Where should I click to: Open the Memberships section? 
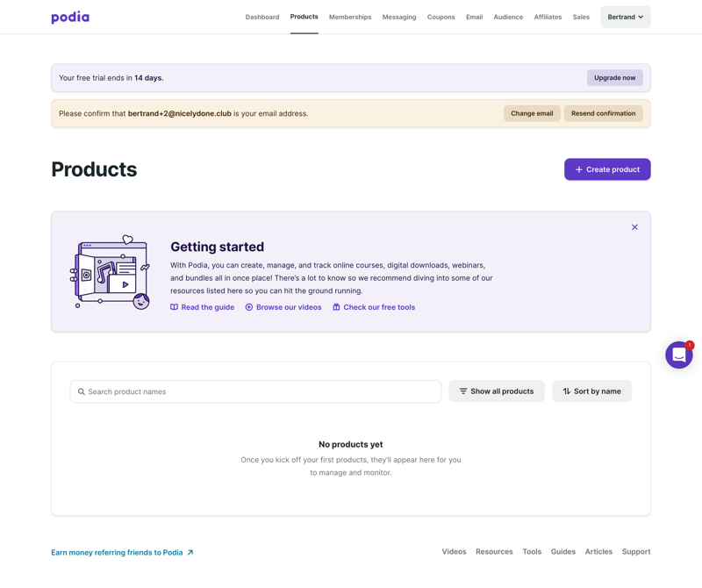350,17
